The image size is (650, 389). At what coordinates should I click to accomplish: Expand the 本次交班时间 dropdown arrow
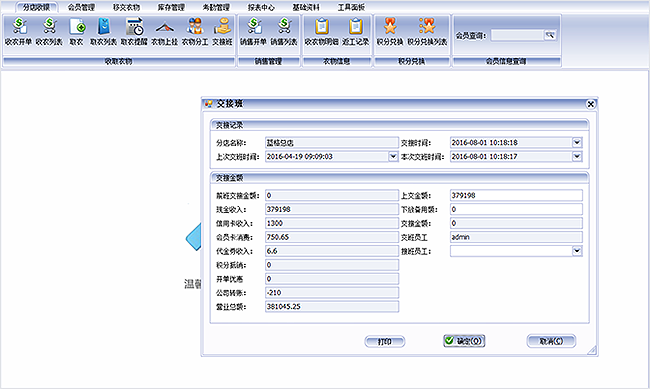[577, 156]
